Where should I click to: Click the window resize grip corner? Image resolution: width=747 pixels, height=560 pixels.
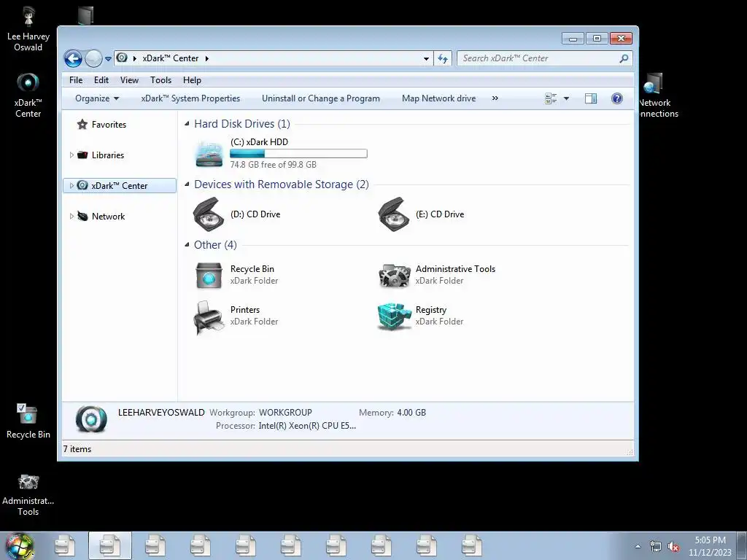click(630, 451)
